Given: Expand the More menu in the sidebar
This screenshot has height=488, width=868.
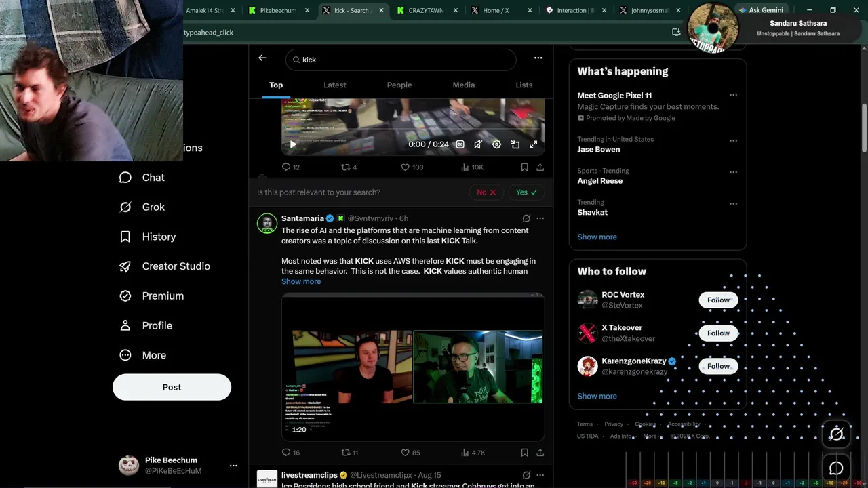Looking at the screenshot, I should [x=143, y=355].
